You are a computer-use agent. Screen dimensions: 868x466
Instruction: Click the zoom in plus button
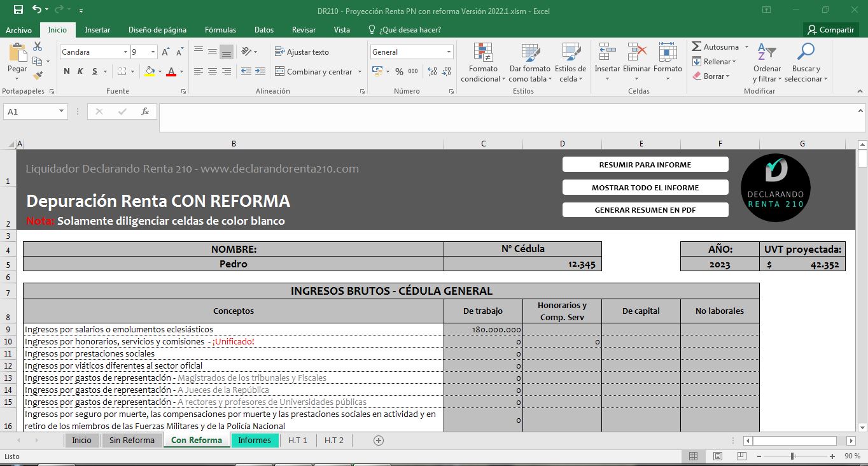[x=832, y=456]
